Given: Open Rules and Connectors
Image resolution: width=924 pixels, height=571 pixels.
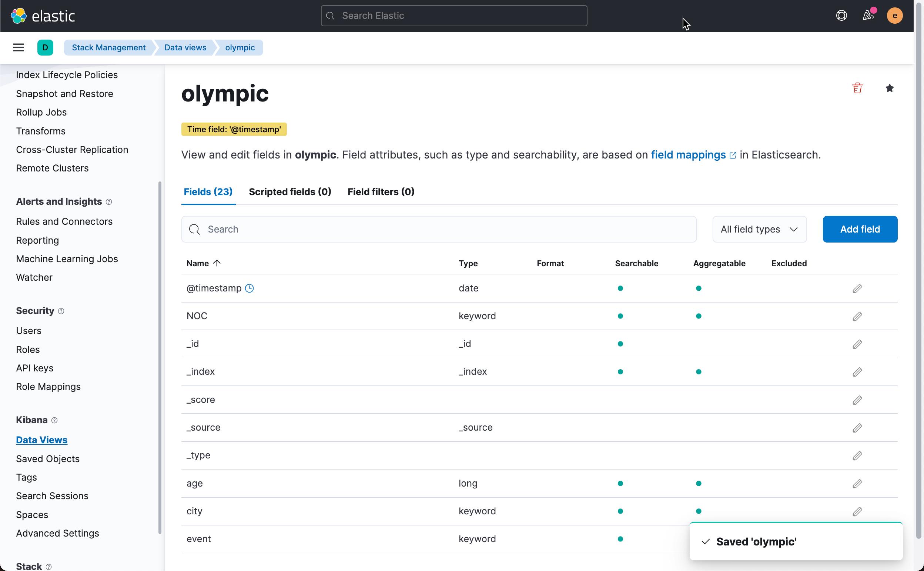Looking at the screenshot, I should point(64,221).
